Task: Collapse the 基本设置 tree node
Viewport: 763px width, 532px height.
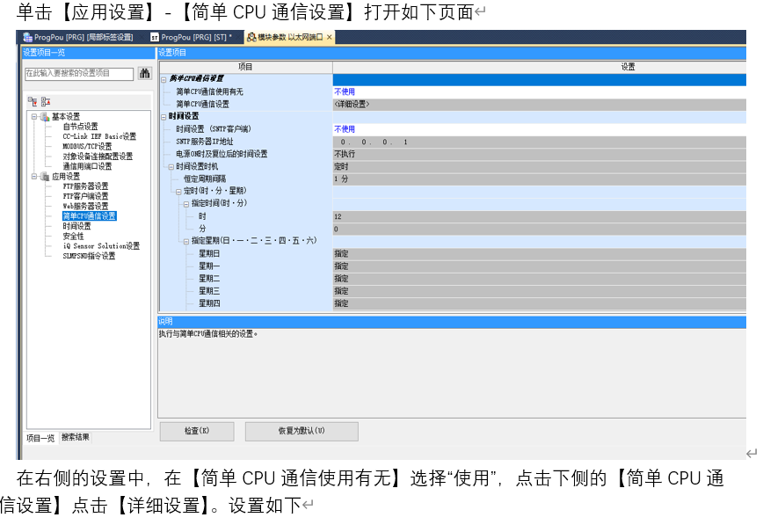Action: coord(33,116)
